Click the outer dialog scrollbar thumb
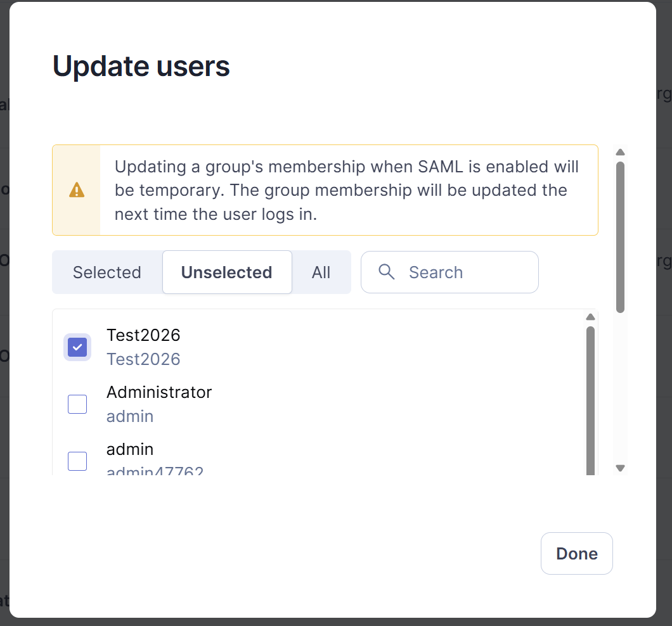The image size is (672, 626). (x=620, y=237)
